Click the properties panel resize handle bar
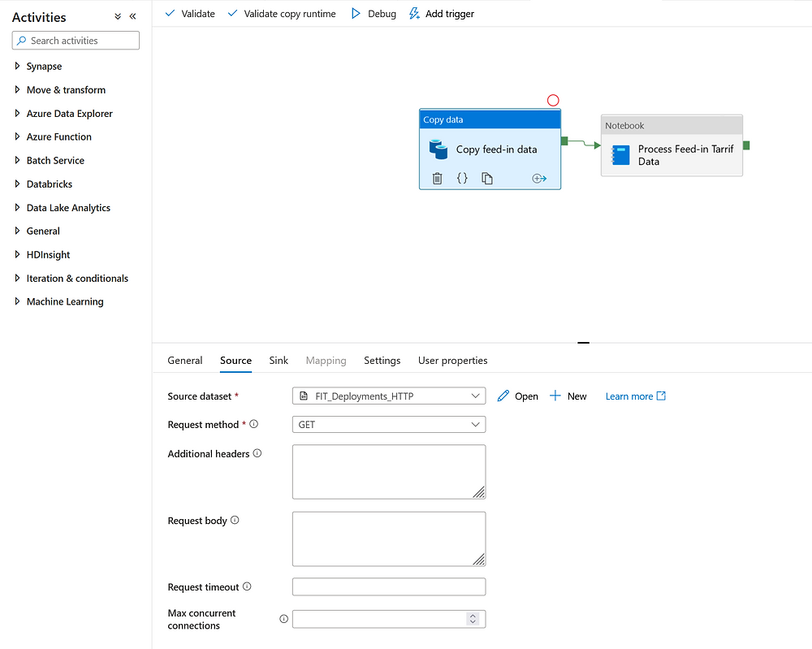Viewport: 812px width, 649px height. [x=584, y=342]
